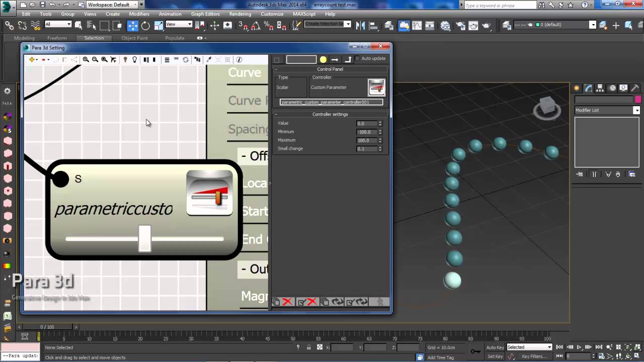Click the right arrow button in control panel
The width and height of the screenshot is (644, 362).
335,59
